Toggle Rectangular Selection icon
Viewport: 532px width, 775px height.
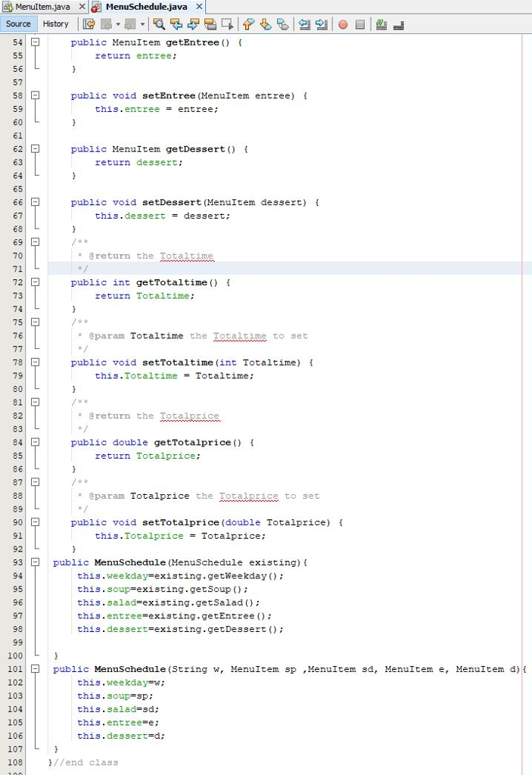point(227,24)
